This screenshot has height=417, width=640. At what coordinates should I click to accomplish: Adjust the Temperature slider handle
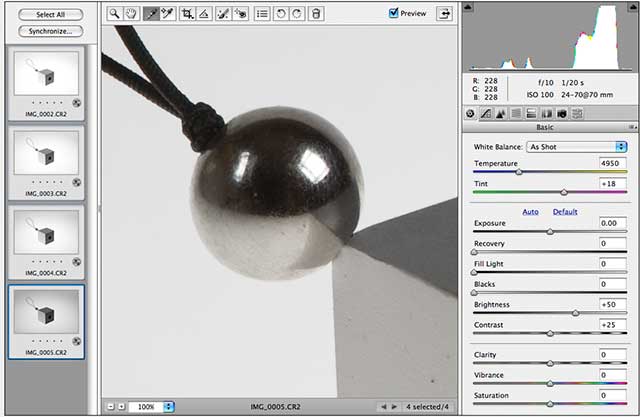point(519,172)
